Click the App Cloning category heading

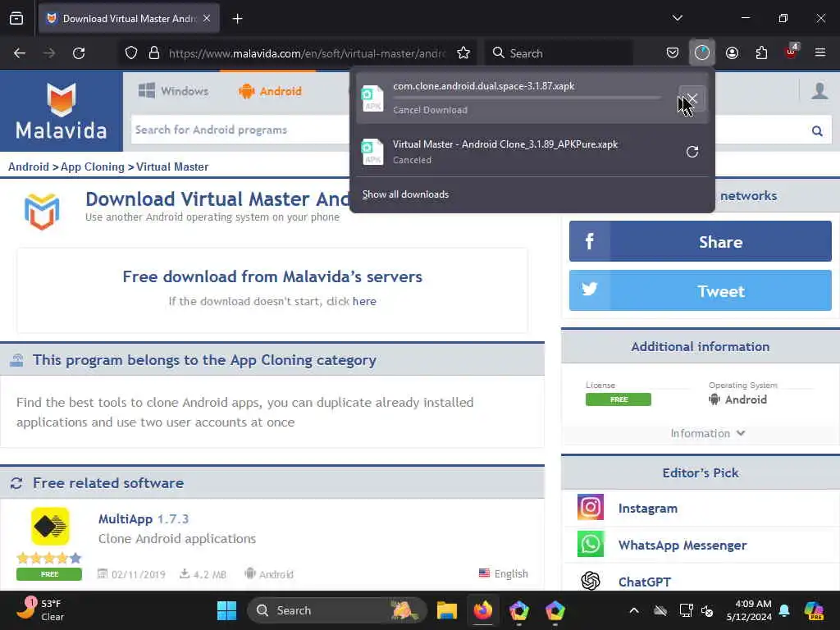[204, 360]
